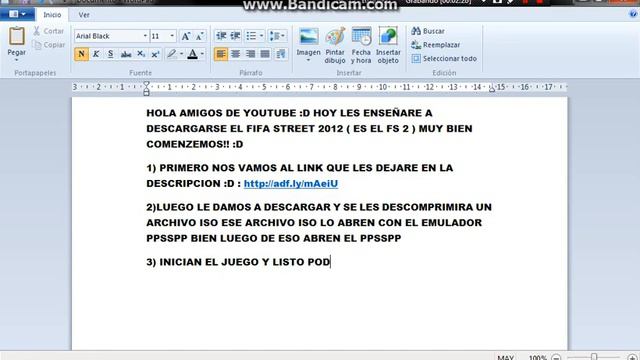This screenshot has height=360, width=640.
Task: Open the http://adf.ly/mAeiU link
Action: click(x=291, y=184)
